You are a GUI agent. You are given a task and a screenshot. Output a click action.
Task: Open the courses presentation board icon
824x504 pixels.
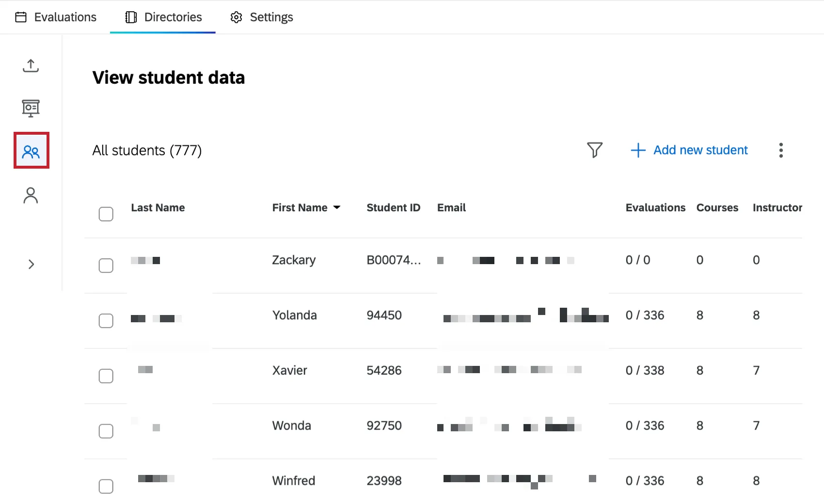(31, 108)
